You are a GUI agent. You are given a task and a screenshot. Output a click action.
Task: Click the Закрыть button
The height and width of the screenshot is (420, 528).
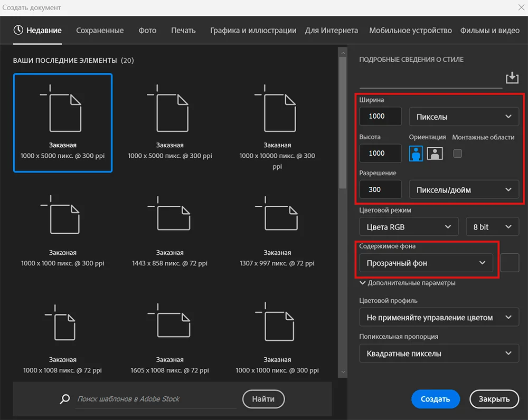(x=494, y=399)
